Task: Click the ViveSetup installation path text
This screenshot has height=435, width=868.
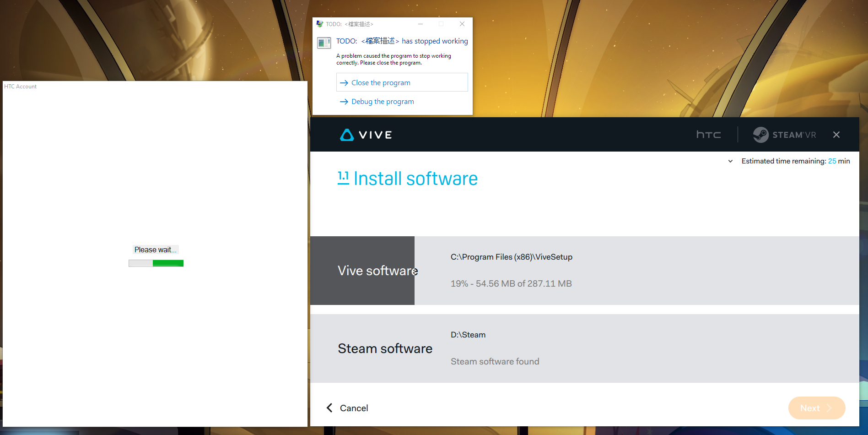Action: click(x=511, y=257)
